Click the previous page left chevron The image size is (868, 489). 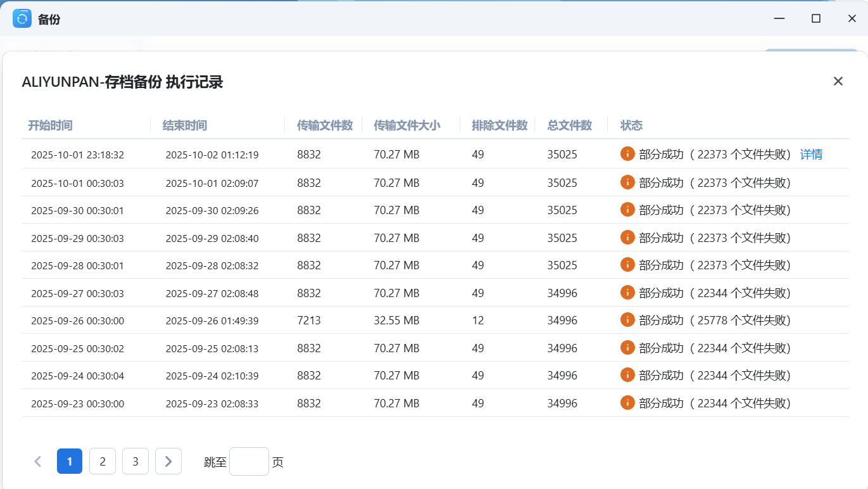point(38,461)
